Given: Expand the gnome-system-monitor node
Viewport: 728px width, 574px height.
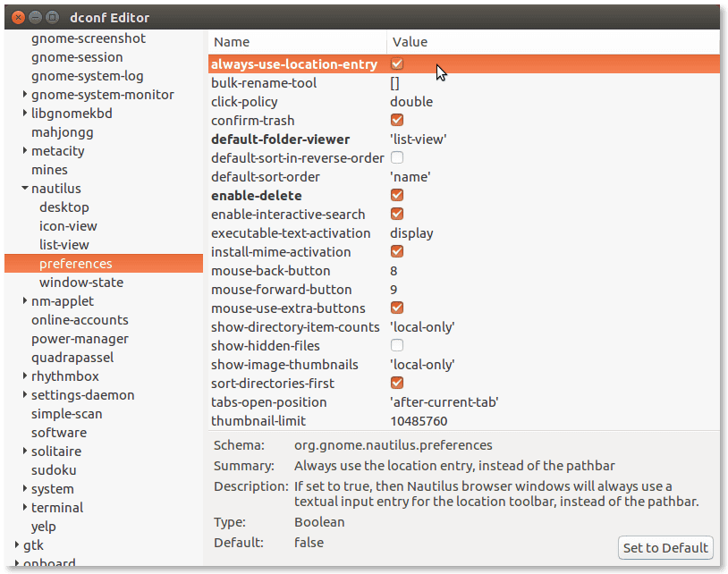Looking at the screenshot, I should click(25, 94).
